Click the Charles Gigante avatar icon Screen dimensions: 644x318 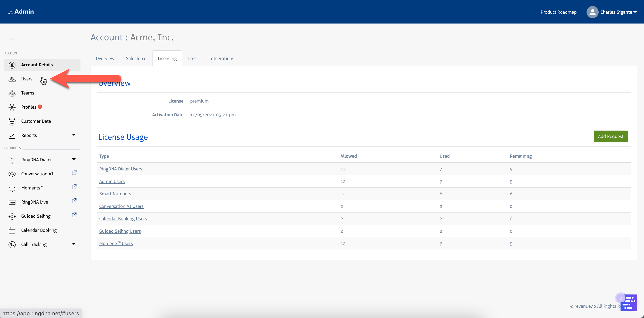[x=592, y=12]
